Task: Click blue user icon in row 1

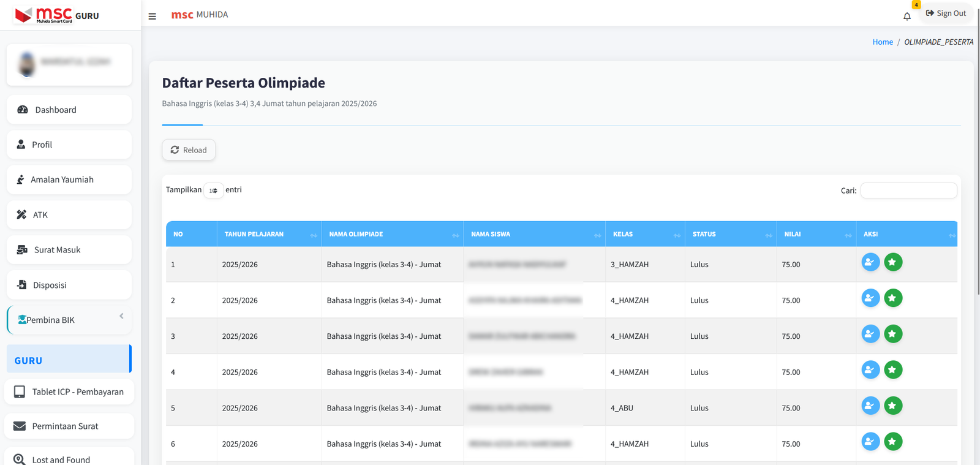Action: tap(870, 262)
